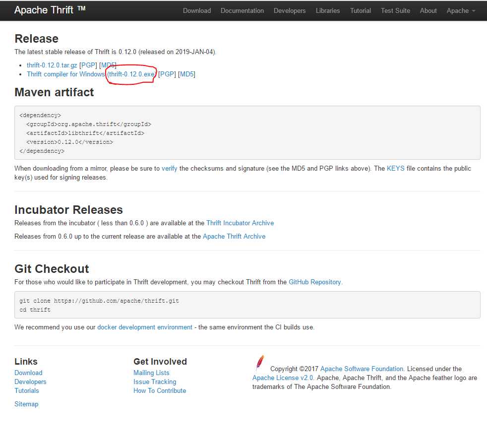Click the verify link
The image size is (487, 448).
coord(169,168)
